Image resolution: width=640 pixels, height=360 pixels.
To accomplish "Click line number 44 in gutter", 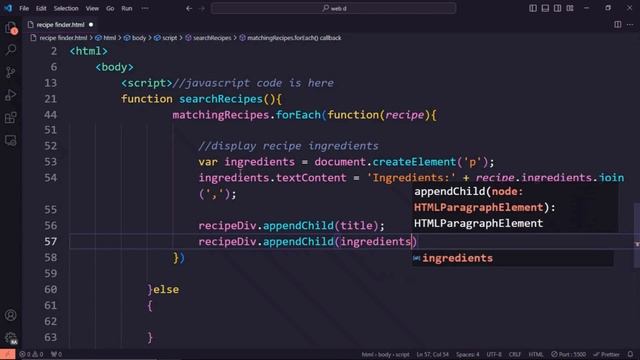I will [x=50, y=115].
